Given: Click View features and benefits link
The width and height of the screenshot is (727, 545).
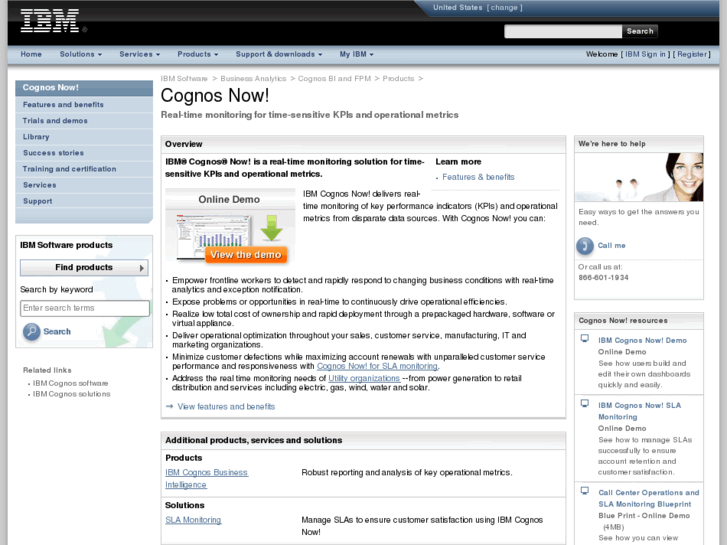Looking at the screenshot, I should coord(226,406).
